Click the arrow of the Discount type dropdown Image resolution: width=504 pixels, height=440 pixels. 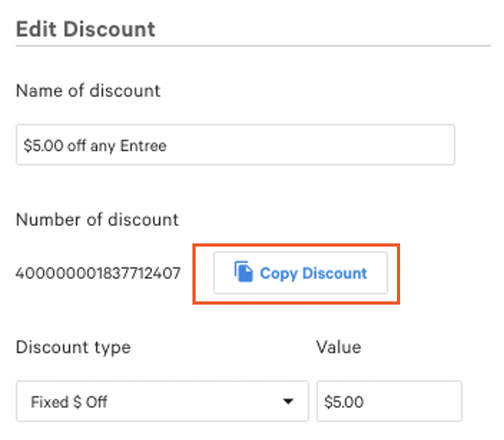tap(288, 401)
